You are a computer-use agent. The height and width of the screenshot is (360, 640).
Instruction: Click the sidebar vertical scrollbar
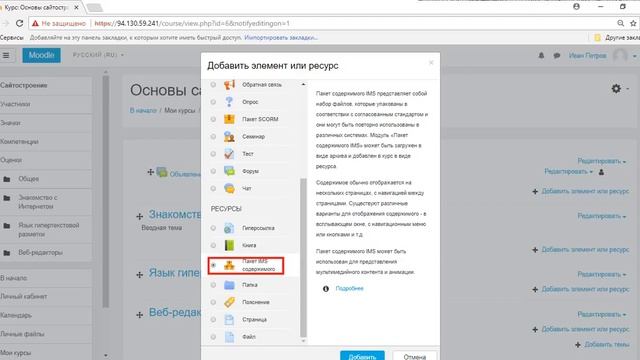click(x=106, y=192)
